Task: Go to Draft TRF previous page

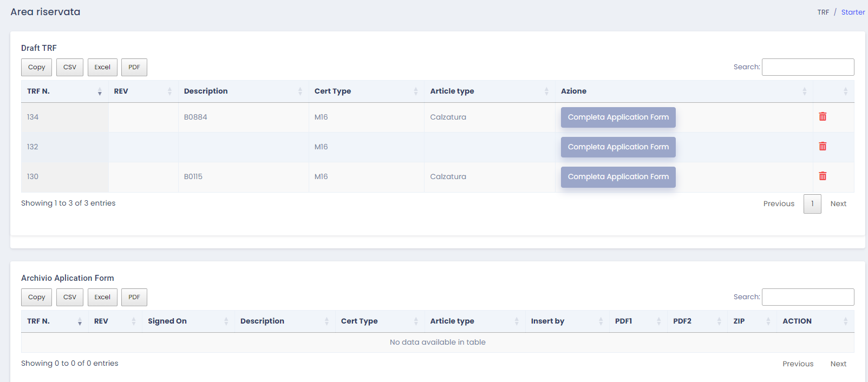Action: (779, 204)
